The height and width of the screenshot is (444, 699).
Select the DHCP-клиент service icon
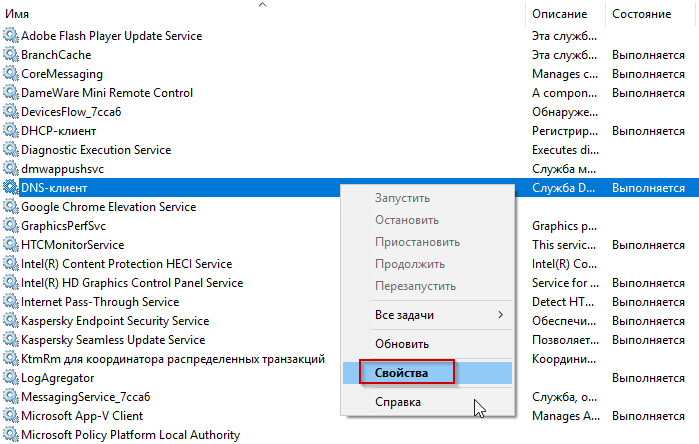click(11, 131)
